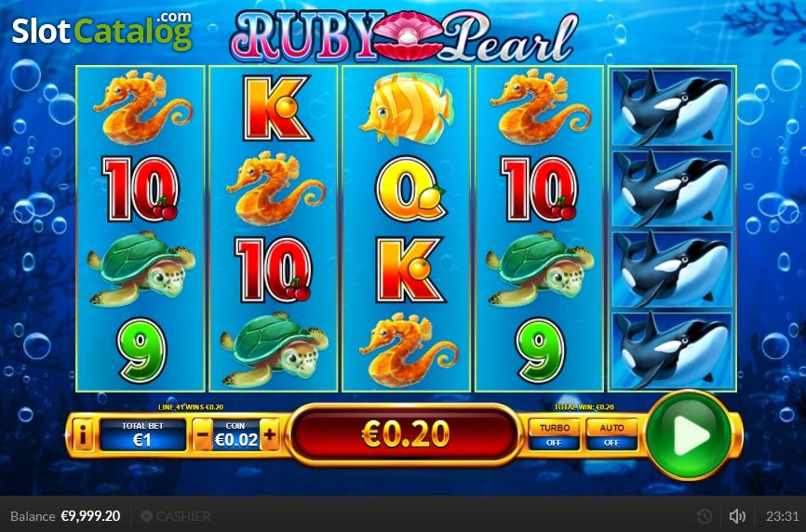
Task: Click the K orange symbol on reel two
Action: (275, 108)
